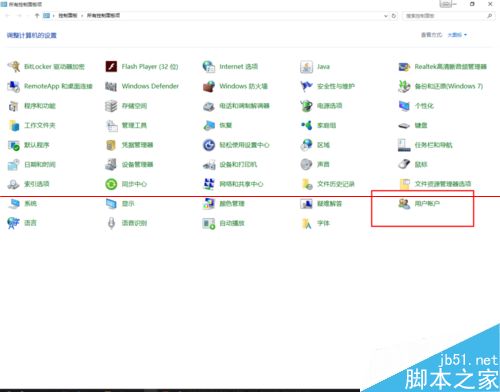Open 系统 (System) computer icon
This screenshot has height=392, width=500.
tap(14, 204)
